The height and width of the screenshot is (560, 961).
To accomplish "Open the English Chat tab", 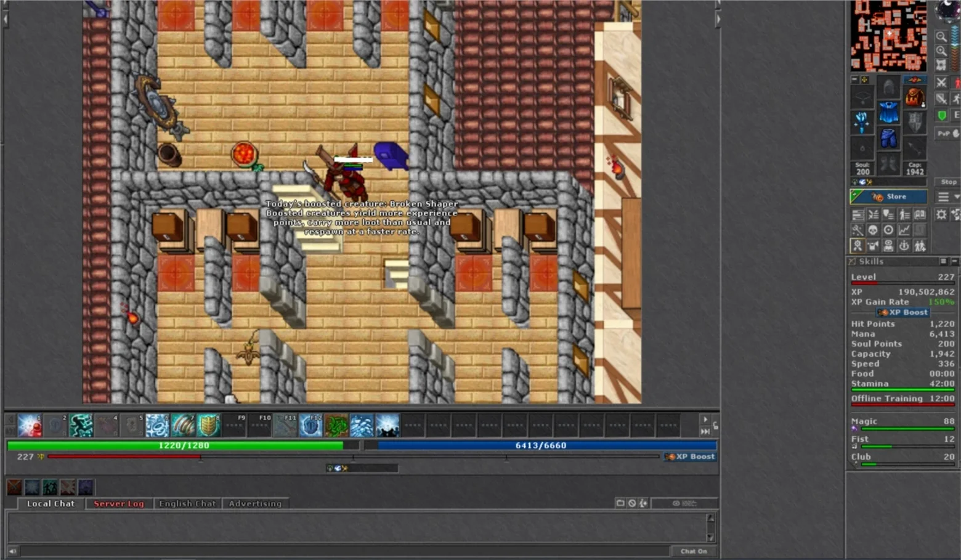I will (187, 503).
